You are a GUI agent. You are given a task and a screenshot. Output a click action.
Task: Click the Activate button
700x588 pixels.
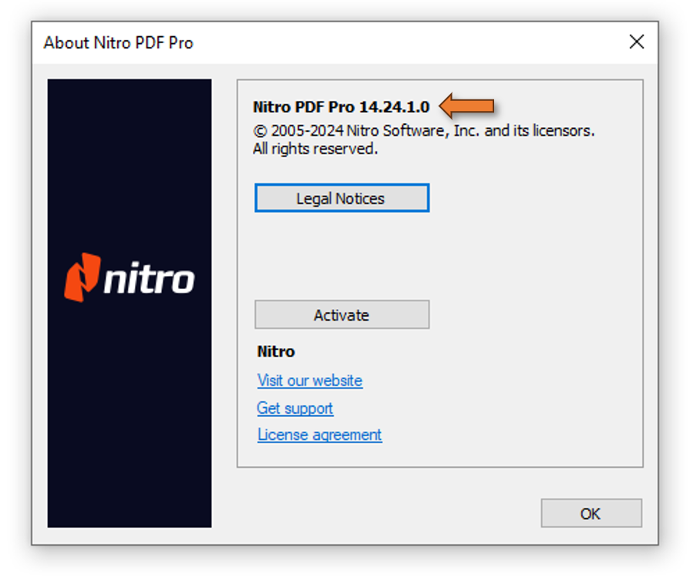(342, 315)
